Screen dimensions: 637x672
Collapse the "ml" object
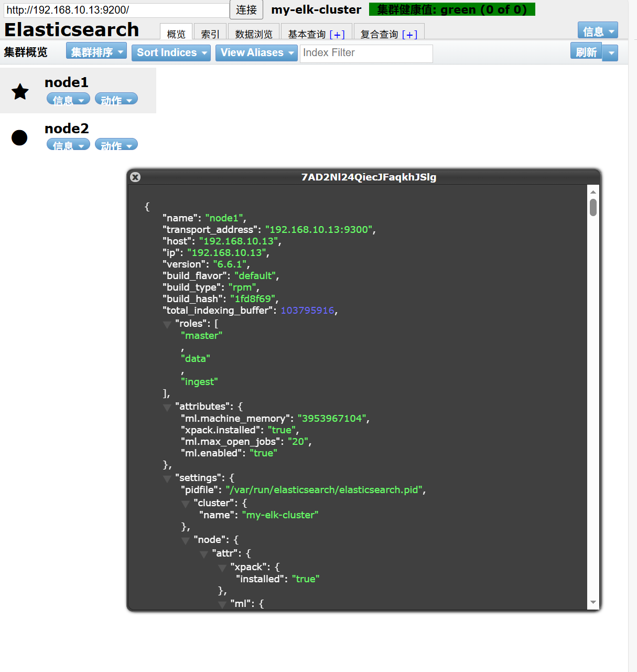coord(222,604)
